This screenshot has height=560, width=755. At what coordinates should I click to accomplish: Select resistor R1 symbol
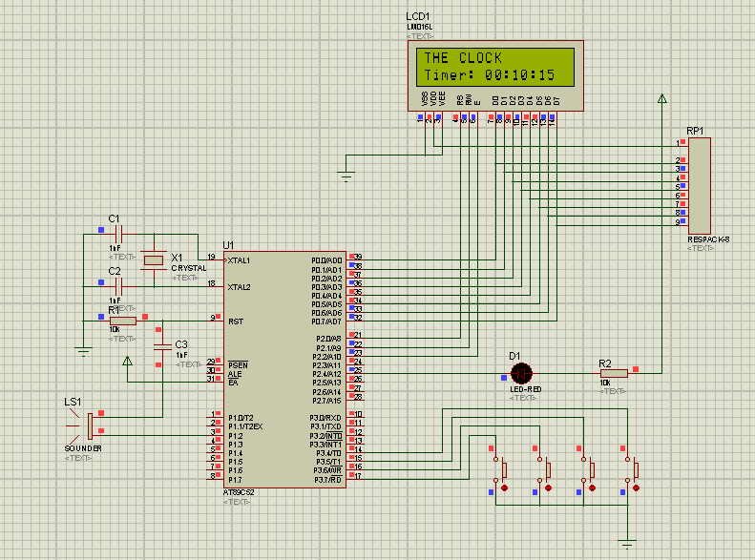123,321
